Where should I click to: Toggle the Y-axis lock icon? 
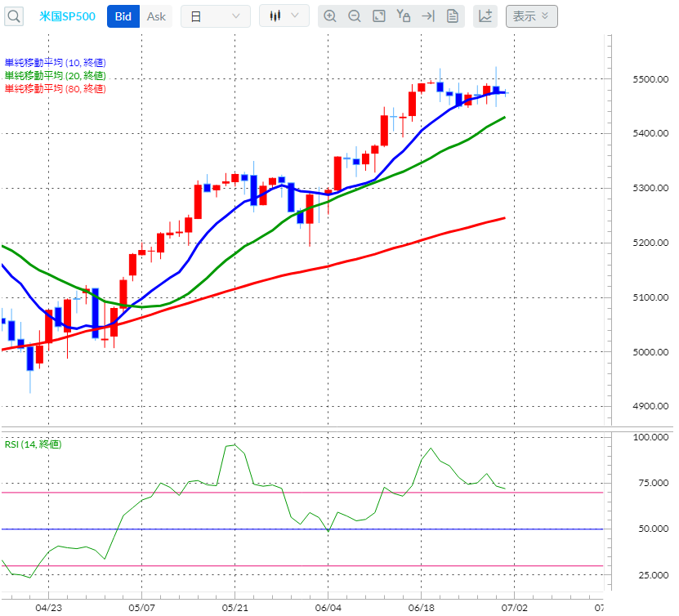[403, 16]
